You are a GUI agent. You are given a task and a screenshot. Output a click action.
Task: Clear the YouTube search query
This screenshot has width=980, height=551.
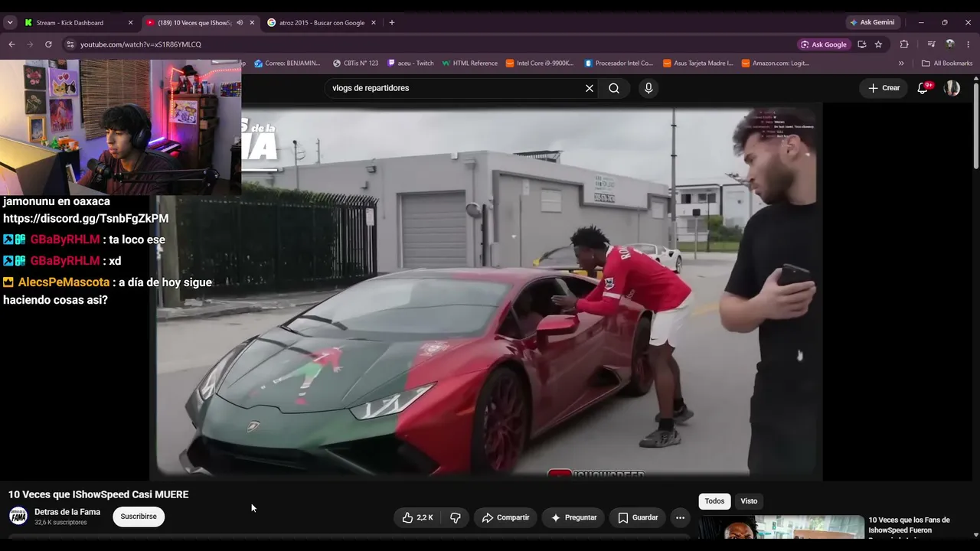click(590, 88)
